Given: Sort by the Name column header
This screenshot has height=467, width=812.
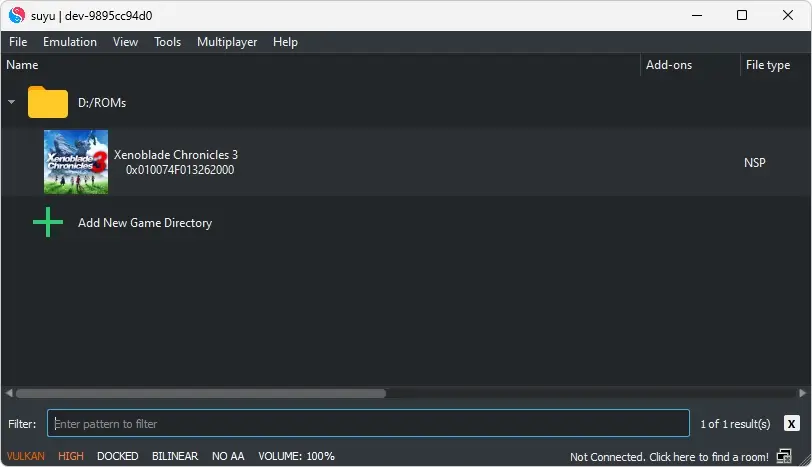Looking at the screenshot, I should pos(22,65).
